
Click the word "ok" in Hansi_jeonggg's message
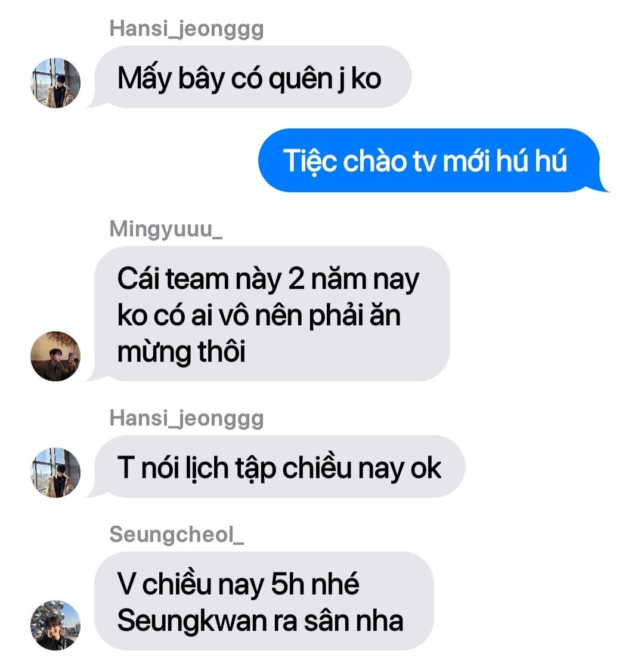(426, 468)
